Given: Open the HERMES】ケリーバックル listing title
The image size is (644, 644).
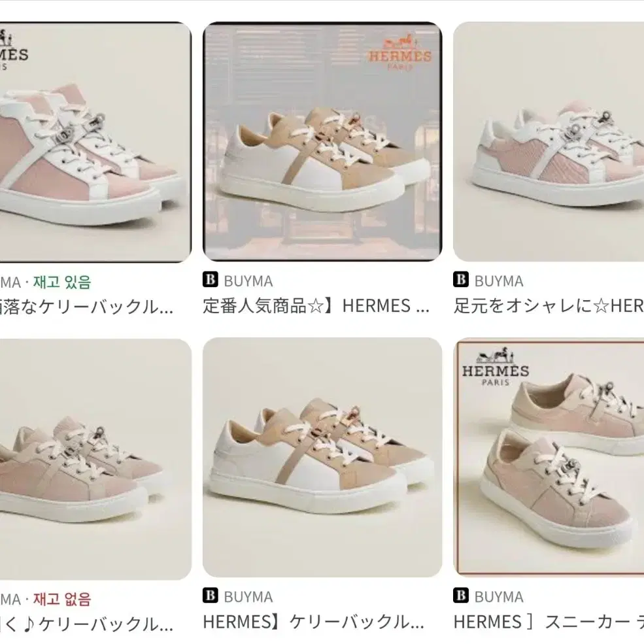Looking at the screenshot, I should (x=313, y=622).
